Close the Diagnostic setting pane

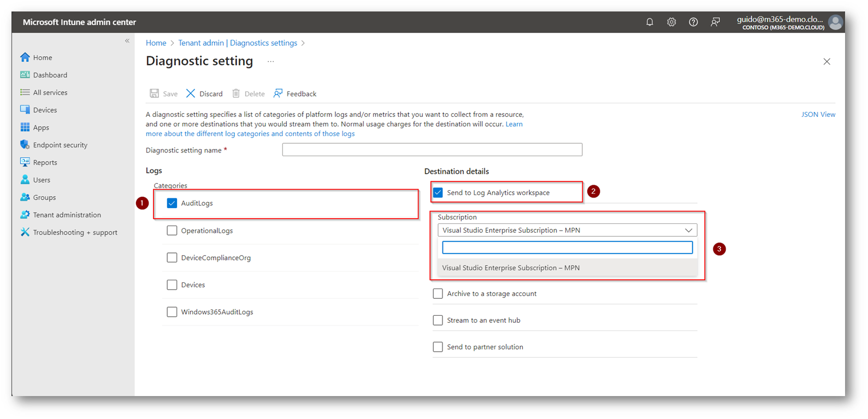826,62
